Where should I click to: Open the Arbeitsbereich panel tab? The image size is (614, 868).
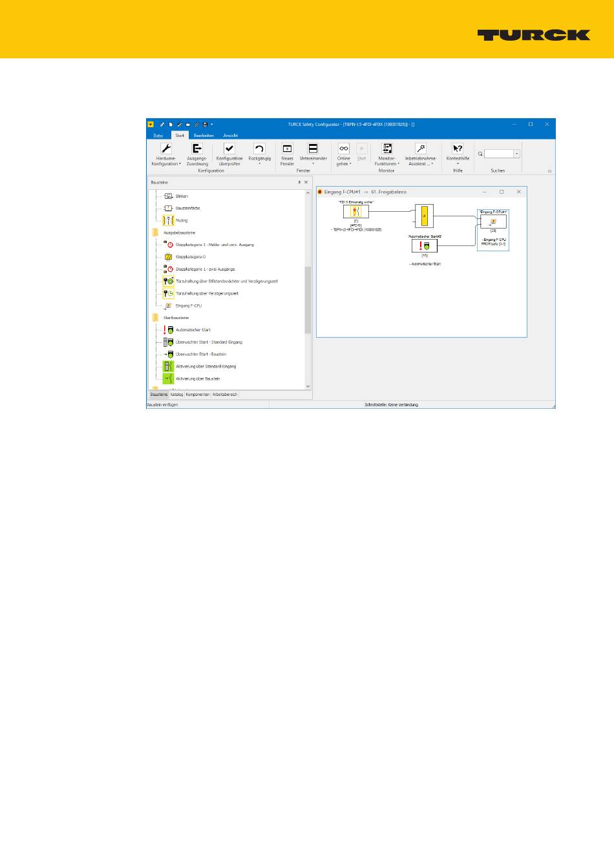[225, 395]
